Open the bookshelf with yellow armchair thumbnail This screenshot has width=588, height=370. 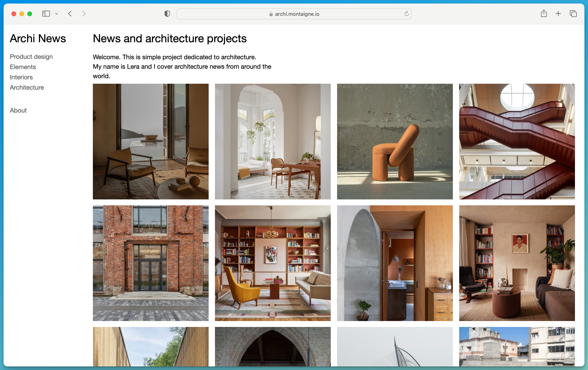[273, 263]
